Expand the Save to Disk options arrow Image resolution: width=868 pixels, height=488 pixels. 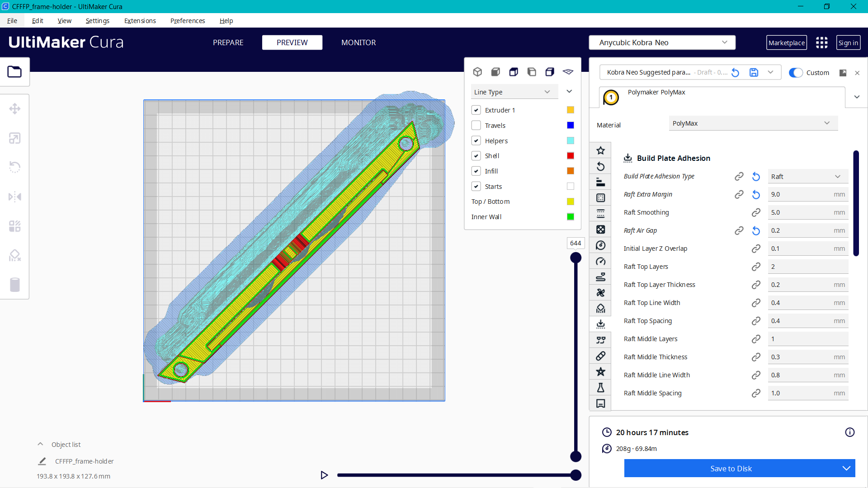[x=845, y=469]
